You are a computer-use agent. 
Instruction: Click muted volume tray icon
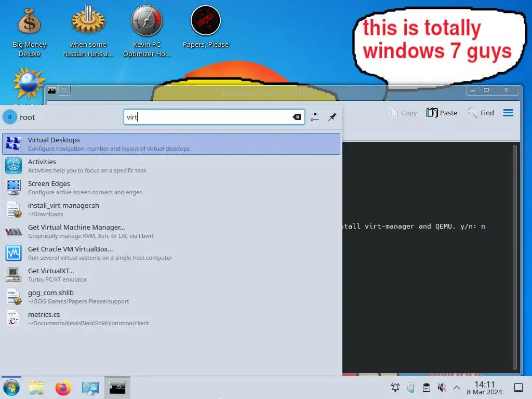(442, 388)
